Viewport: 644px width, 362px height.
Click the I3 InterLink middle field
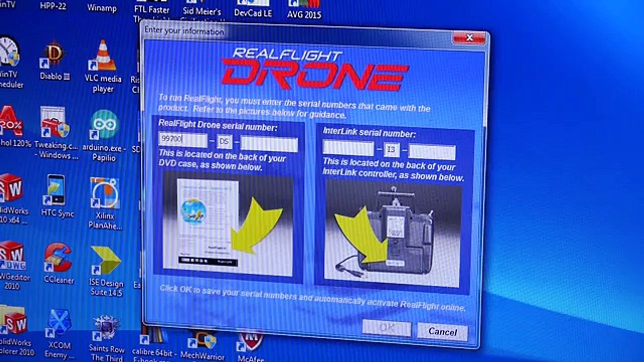tap(391, 150)
